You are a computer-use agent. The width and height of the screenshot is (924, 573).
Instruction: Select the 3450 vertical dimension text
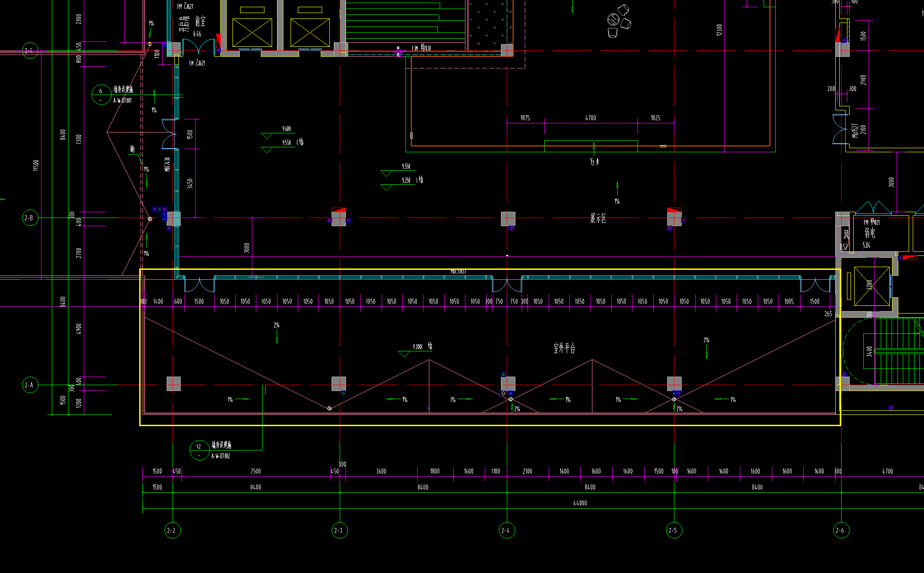coord(190,184)
